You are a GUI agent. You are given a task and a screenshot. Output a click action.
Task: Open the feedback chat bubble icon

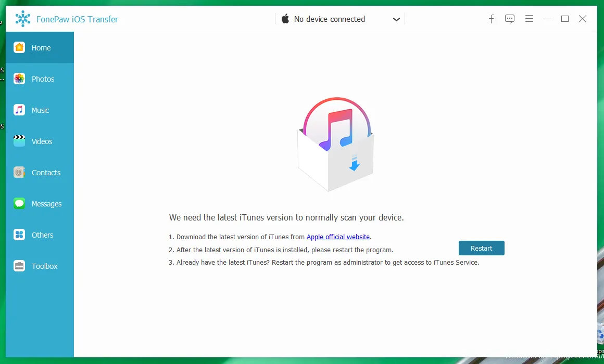point(510,19)
